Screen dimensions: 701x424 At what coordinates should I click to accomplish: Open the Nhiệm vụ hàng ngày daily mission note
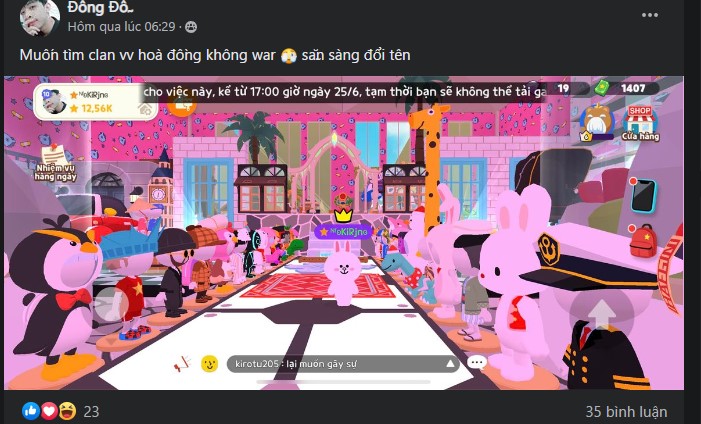pos(55,162)
